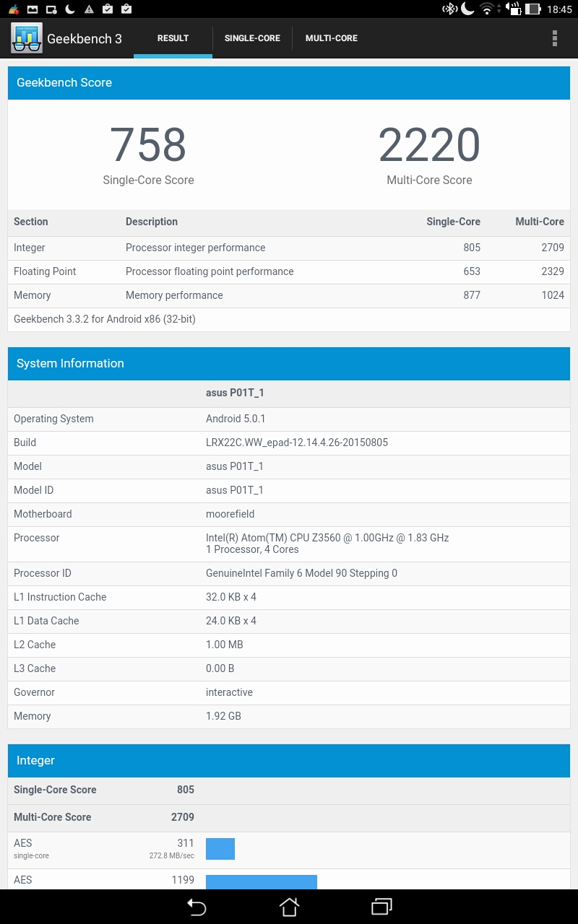Screen dimensions: 578x924
Task: Tap the 'Description' column header
Action: click(x=152, y=222)
